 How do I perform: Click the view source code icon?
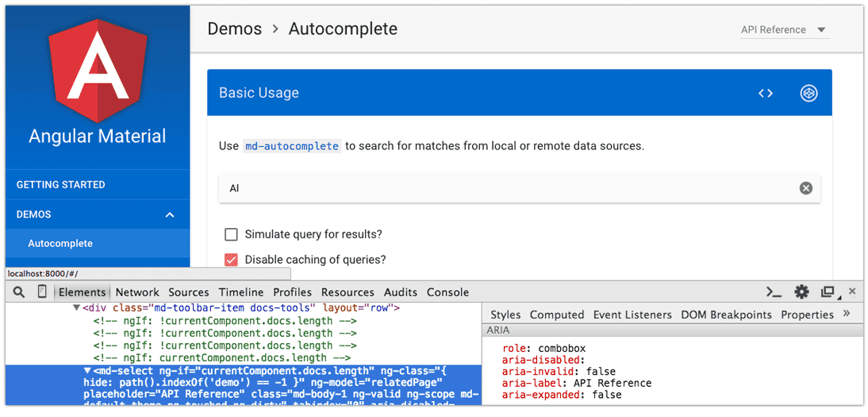[766, 93]
